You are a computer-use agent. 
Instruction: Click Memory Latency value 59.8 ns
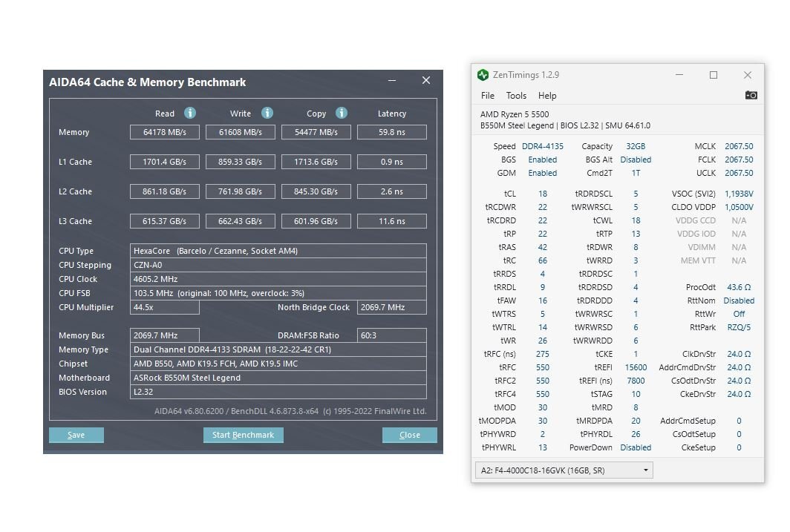(x=392, y=132)
